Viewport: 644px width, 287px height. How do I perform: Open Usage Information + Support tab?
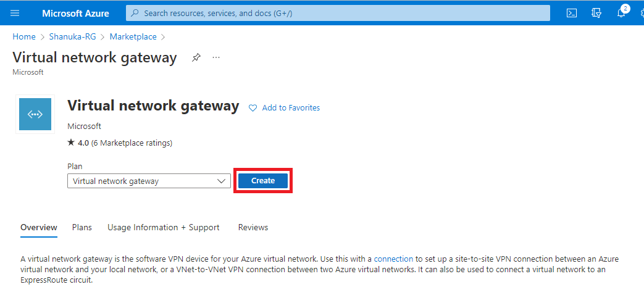pyautogui.click(x=164, y=227)
